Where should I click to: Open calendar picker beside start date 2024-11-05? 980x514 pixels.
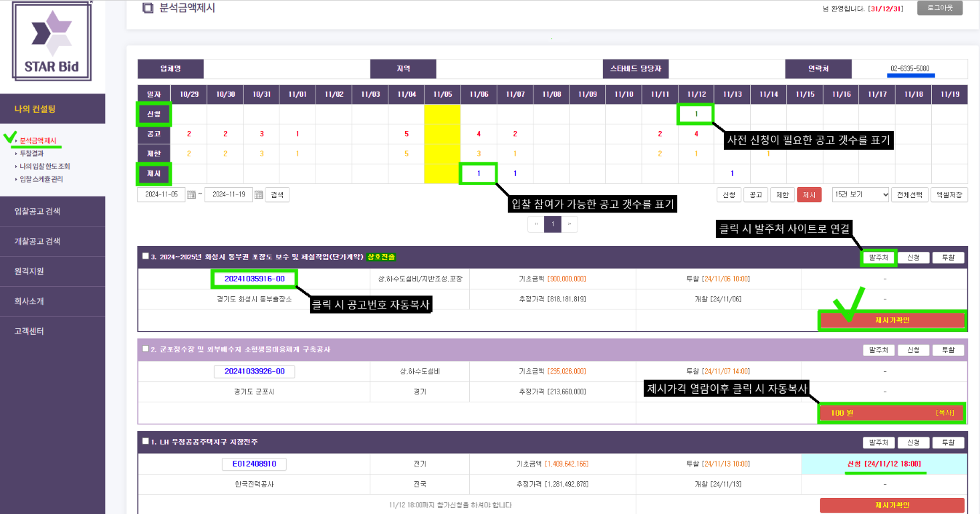coord(192,195)
